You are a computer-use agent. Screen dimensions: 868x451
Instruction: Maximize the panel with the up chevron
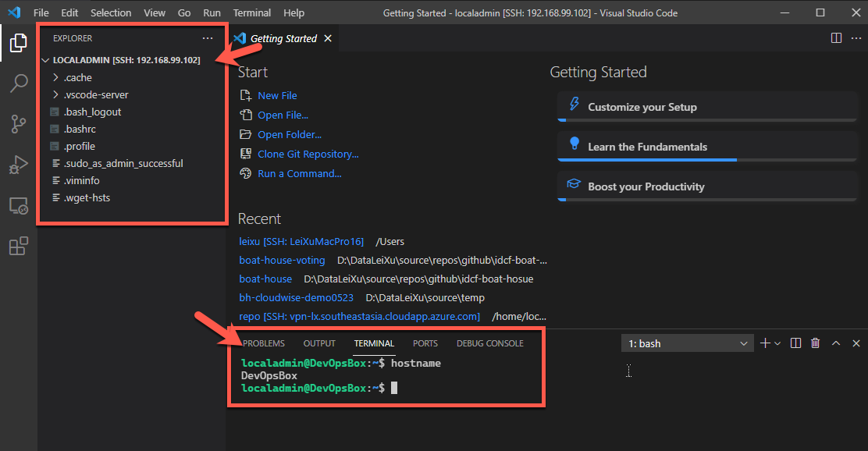pos(836,343)
